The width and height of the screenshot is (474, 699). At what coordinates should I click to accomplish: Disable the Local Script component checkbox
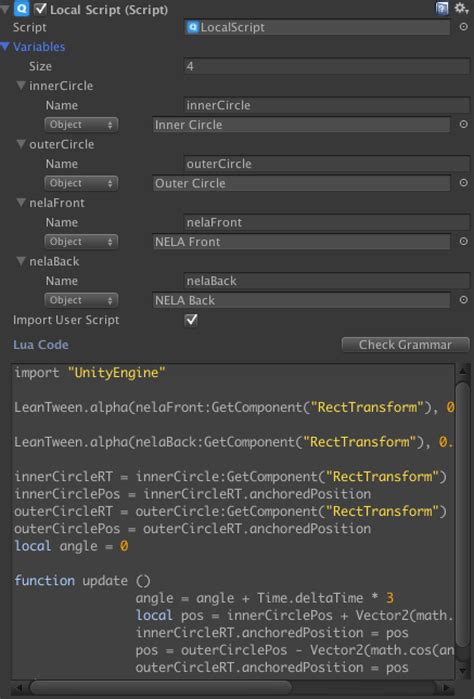click(x=41, y=9)
